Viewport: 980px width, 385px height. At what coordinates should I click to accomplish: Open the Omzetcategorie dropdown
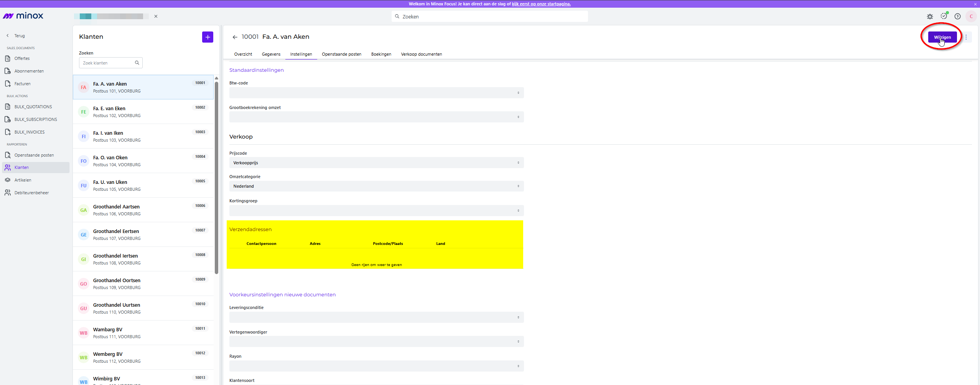[x=376, y=186]
